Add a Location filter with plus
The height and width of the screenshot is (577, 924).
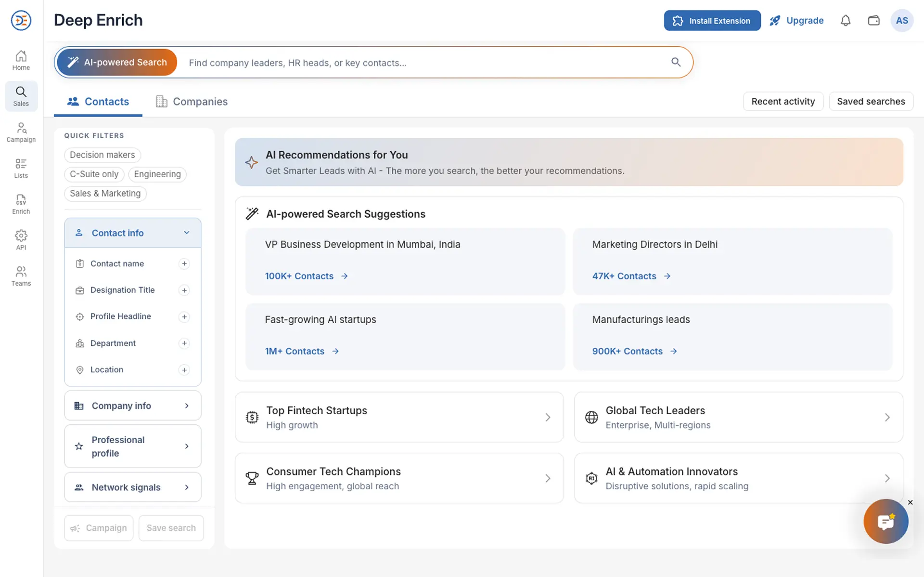pos(184,369)
